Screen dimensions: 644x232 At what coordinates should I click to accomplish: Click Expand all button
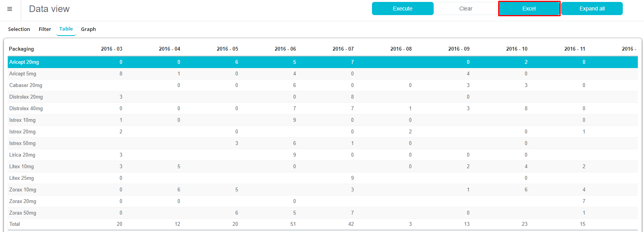point(592,9)
